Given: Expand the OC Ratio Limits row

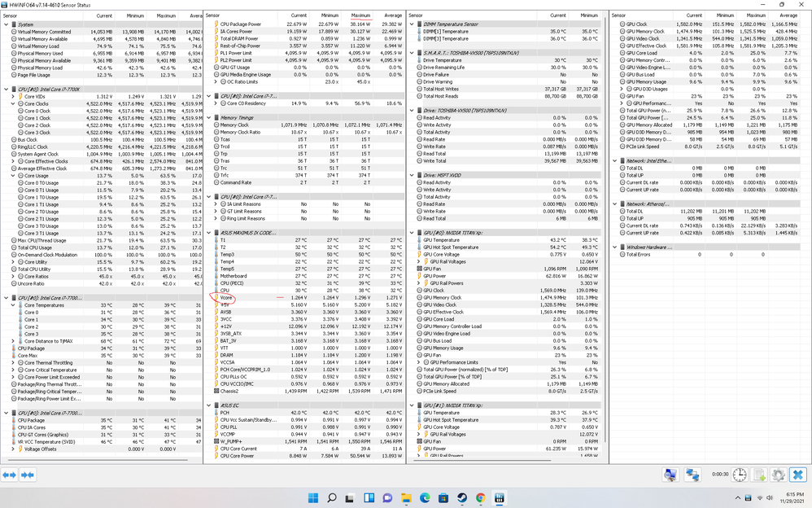Looking at the screenshot, I should (216, 82).
